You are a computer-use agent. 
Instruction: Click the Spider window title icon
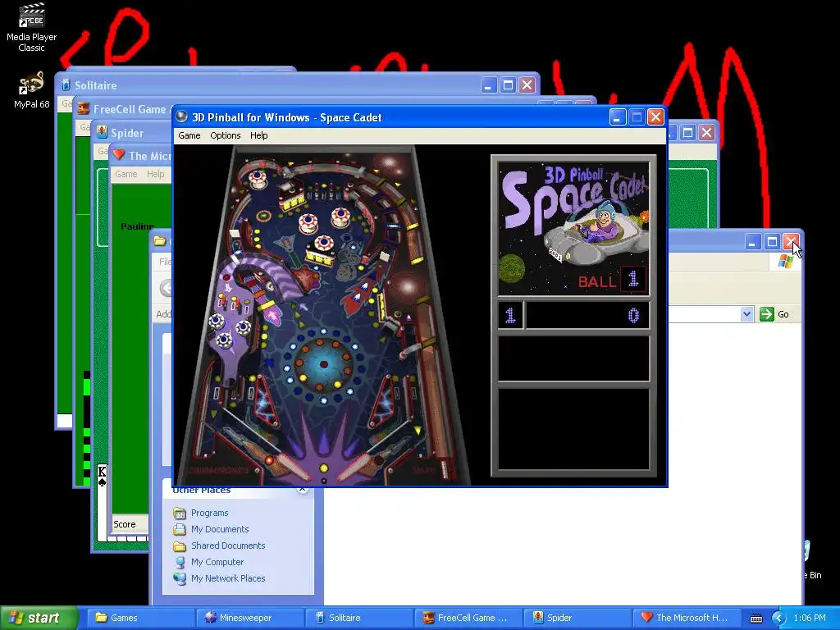(x=102, y=132)
